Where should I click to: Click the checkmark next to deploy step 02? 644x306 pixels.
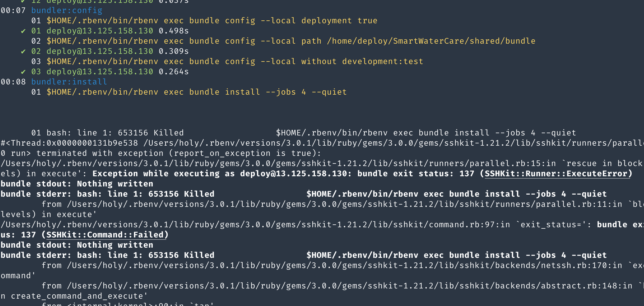24,51
